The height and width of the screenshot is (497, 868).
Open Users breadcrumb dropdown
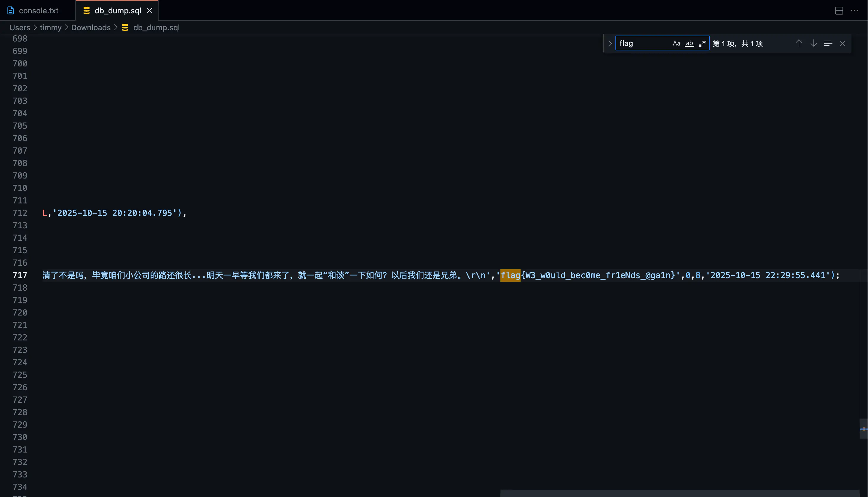pos(20,28)
